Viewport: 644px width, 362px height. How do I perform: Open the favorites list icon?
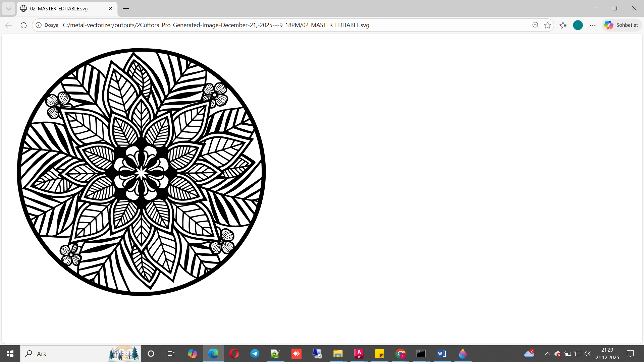(x=563, y=25)
